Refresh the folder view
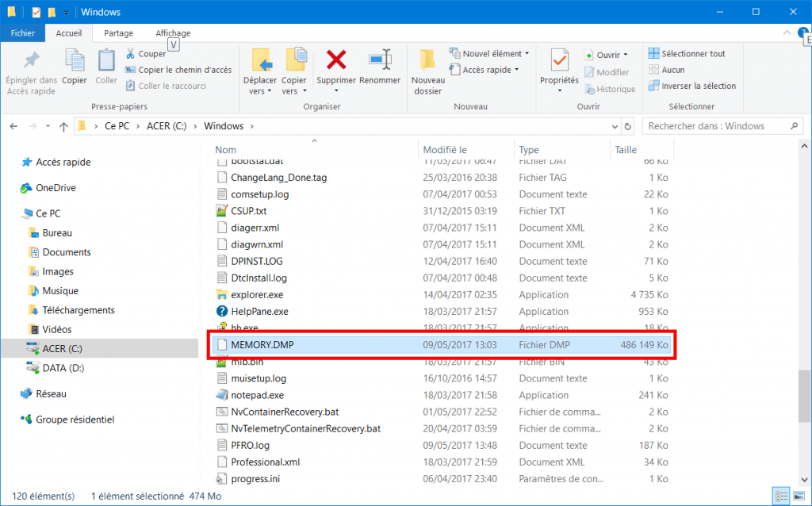812x506 pixels. pyautogui.click(x=628, y=126)
